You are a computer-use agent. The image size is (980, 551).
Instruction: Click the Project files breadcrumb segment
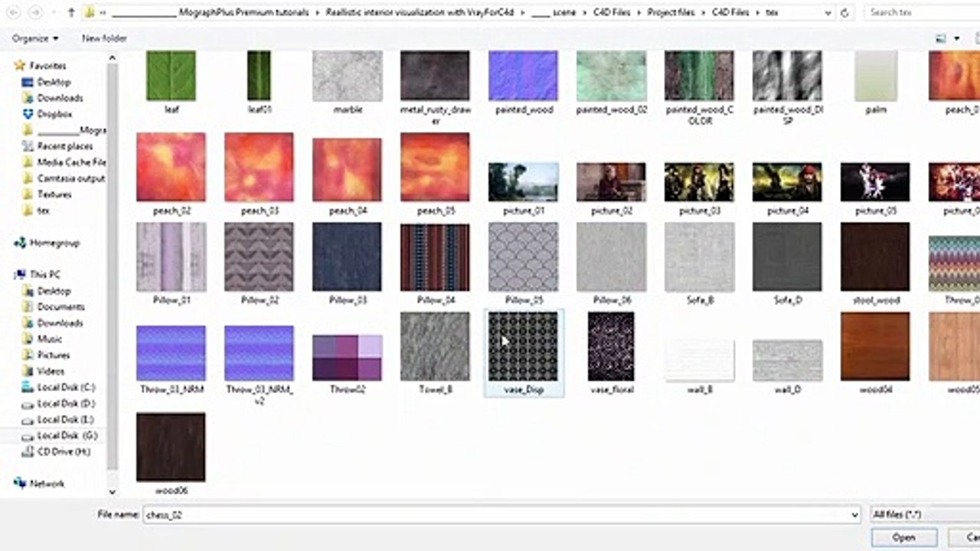coord(671,13)
